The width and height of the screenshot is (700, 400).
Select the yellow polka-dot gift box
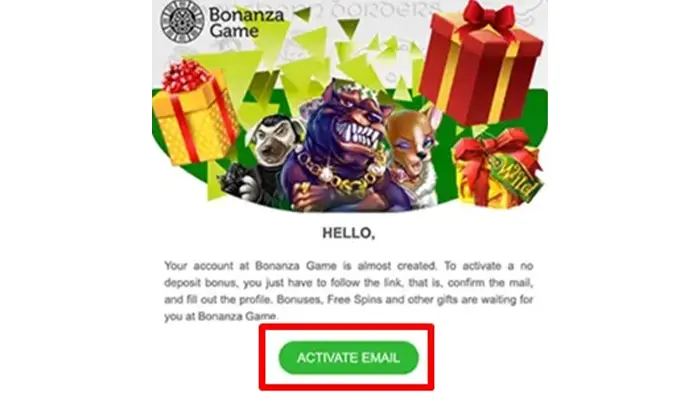pos(196,118)
